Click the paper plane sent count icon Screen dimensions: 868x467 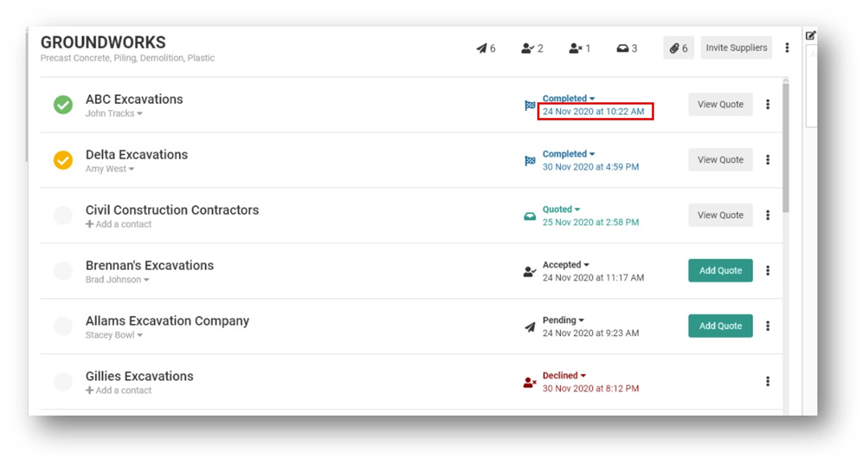click(482, 48)
